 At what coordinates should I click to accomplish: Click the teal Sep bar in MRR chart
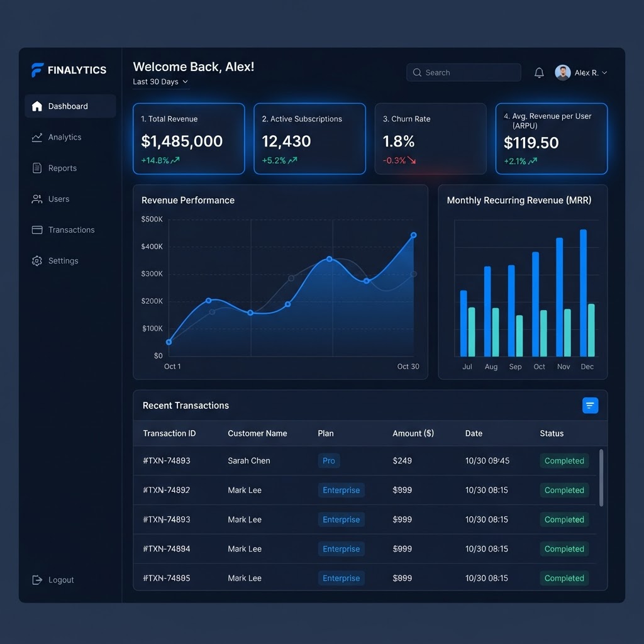click(519, 336)
